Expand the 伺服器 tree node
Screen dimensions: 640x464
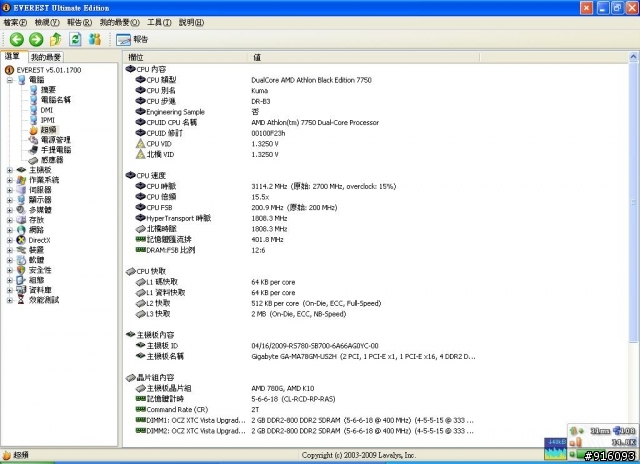pos(10,190)
